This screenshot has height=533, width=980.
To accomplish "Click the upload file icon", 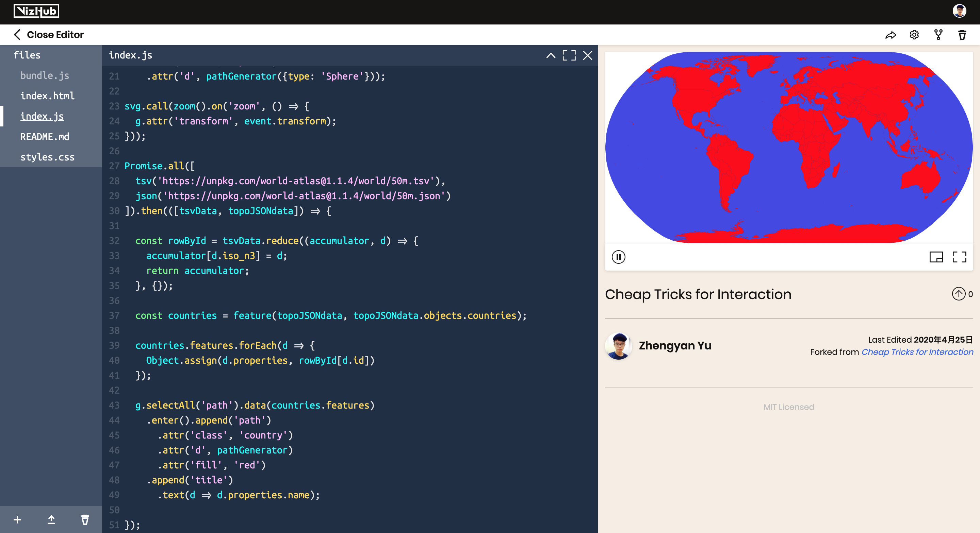I will click(x=51, y=519).
